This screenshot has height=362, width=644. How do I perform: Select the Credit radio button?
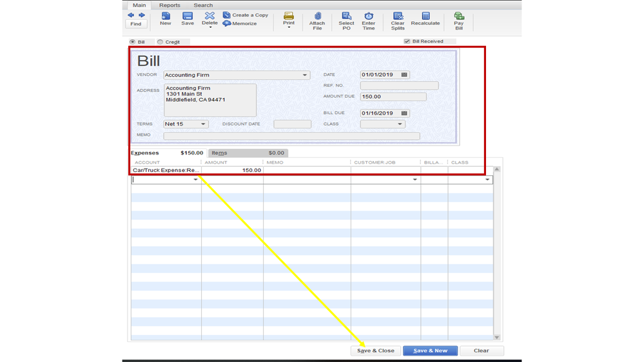point(161,42)
